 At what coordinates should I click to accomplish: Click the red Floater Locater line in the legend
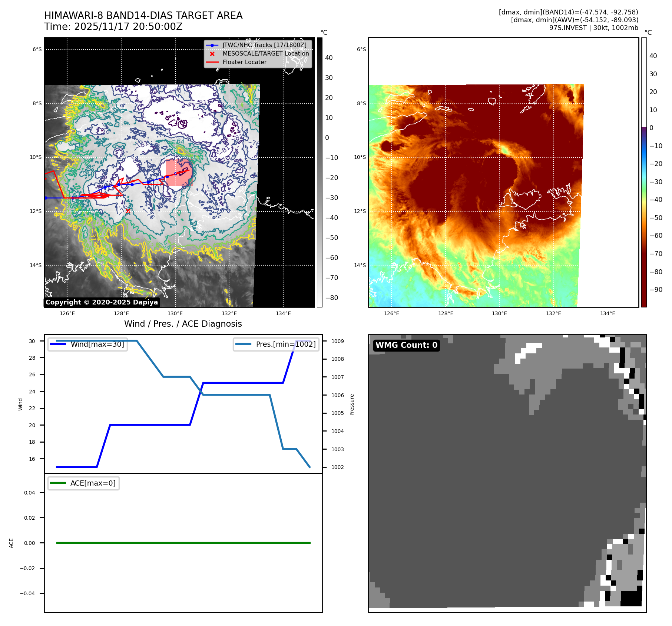pyautogui.click(x=212, y=62)
